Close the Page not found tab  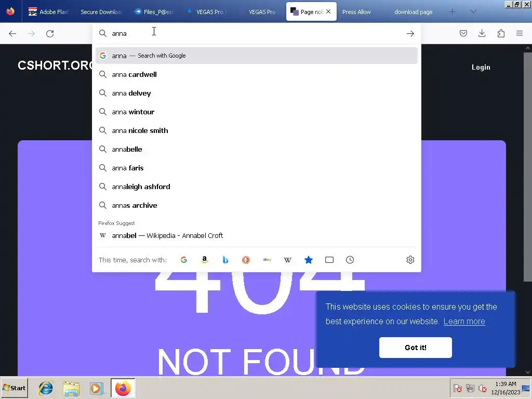(x=328, y=11)
